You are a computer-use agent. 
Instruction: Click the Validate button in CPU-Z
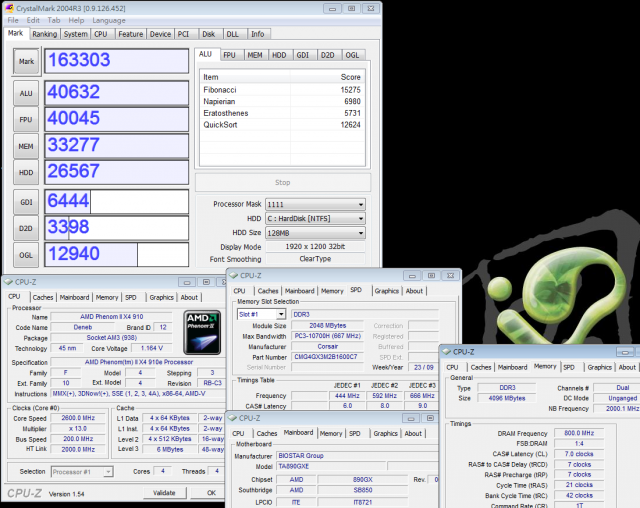click(164, 493)
